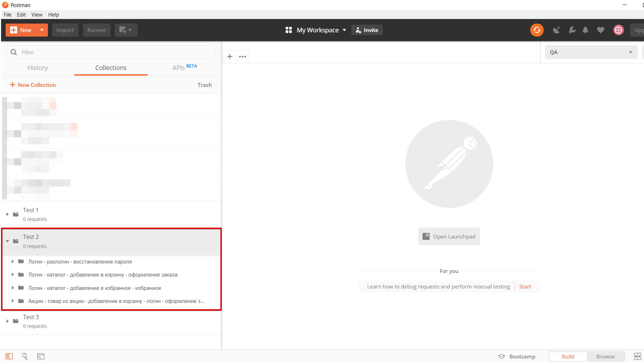This screenshot has width=644, height=362.
Task: Open Bootcamp in the status bar
Action: 517,356
